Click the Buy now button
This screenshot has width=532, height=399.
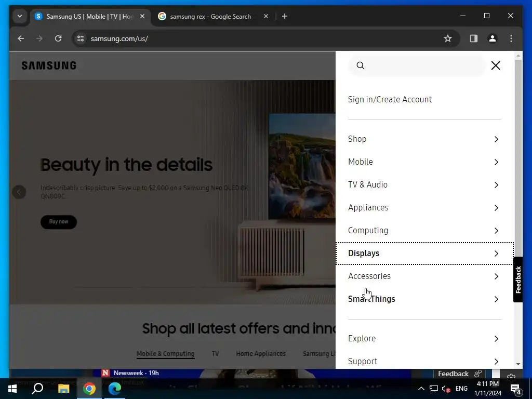(59, 222)
